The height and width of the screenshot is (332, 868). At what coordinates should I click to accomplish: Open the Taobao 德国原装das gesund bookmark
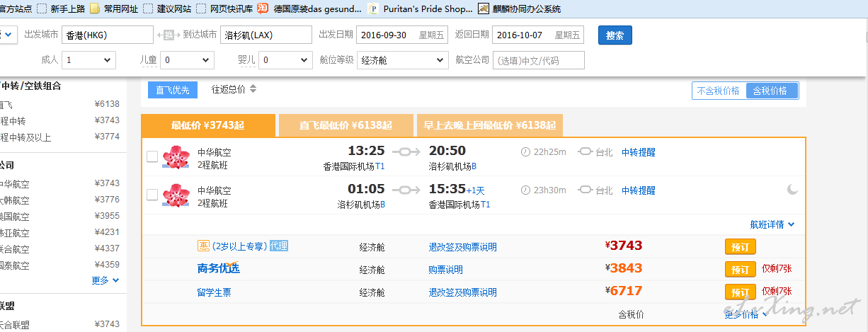309,8
